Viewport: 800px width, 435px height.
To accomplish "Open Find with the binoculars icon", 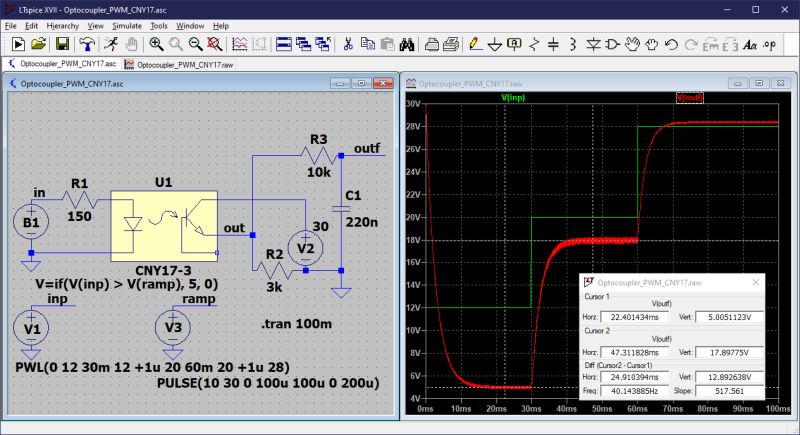I will pyautogui.click(x=407, y=44).
